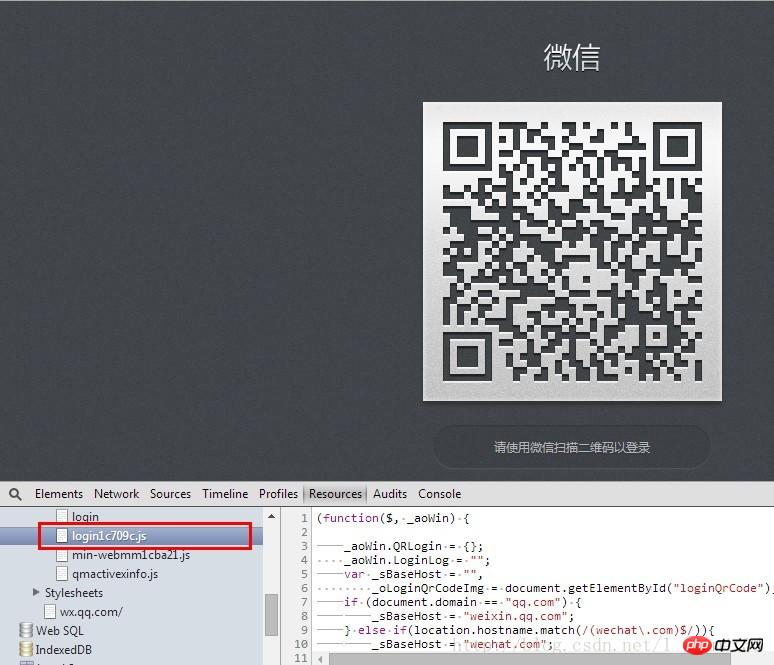
Task: Expand the Stylesheets folder triangle
Action: coord(36,592)
